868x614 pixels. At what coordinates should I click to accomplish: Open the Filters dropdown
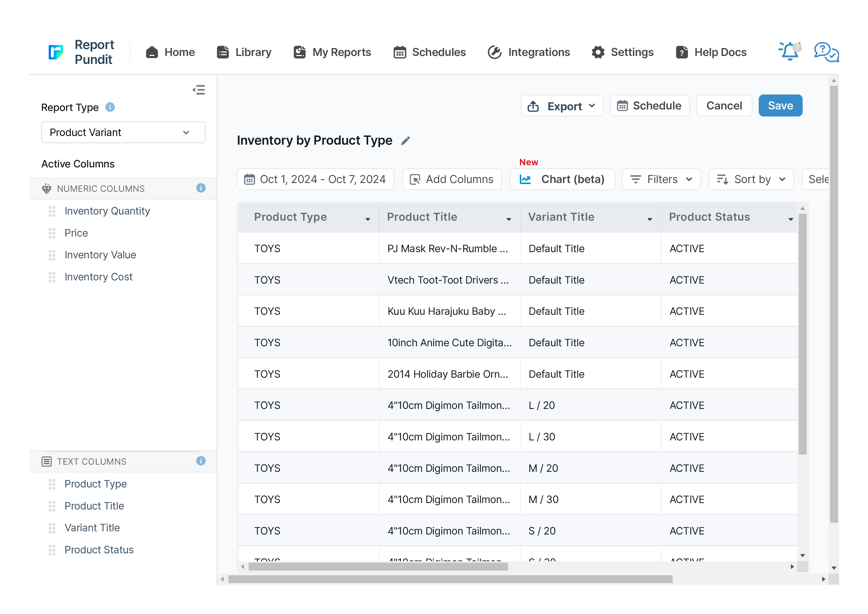click(x=661, y=179)
